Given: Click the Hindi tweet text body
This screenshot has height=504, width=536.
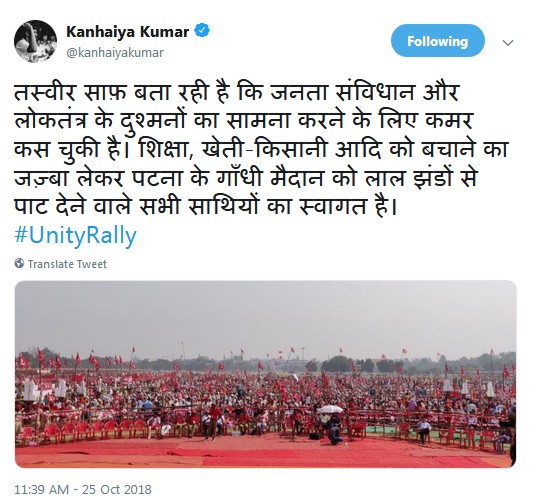Looking at the screenshot, I should (x=262, y=149).
